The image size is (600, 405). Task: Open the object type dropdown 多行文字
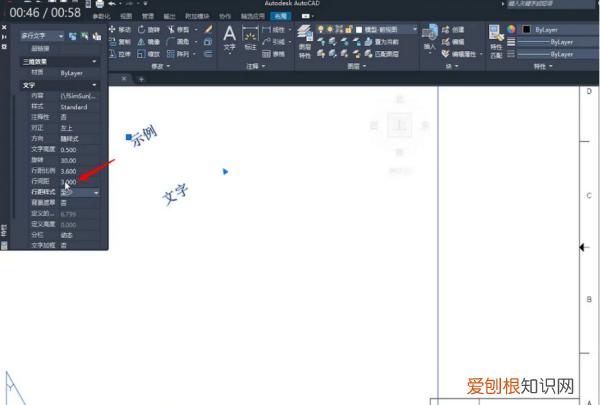point(42,36)
